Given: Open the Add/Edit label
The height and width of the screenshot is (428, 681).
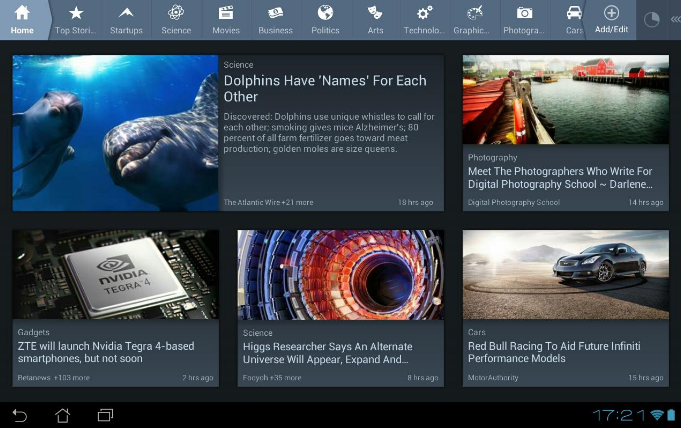Looking at the screenshot, I should (612, 29).
